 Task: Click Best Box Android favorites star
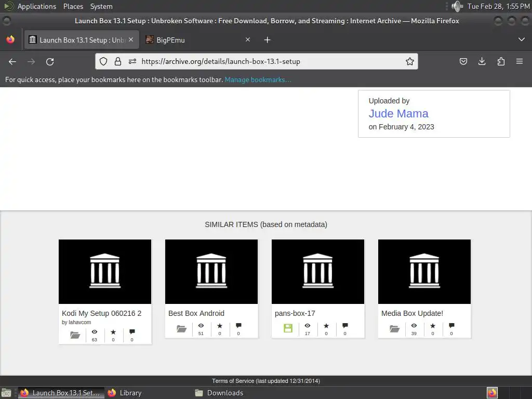pos(220,325)
